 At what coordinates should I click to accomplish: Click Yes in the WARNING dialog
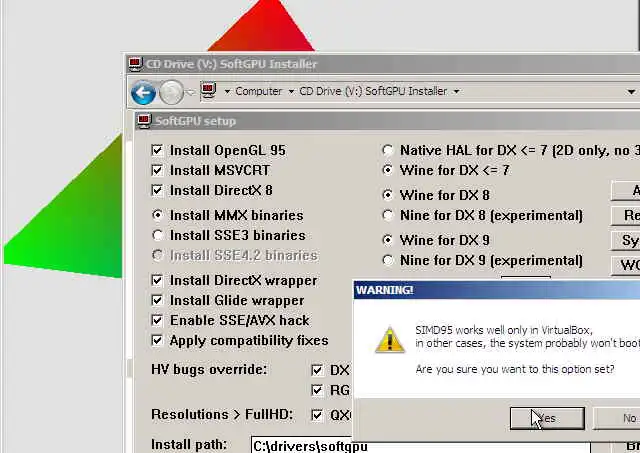click(x=547, y=418)
